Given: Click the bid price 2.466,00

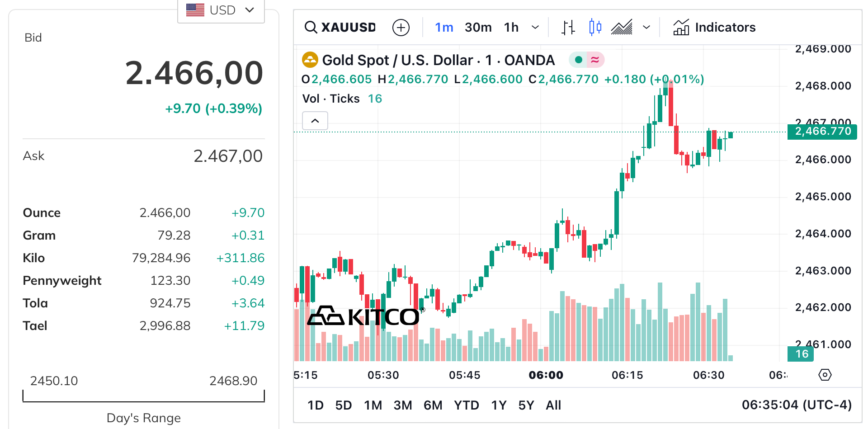Looking at the screenshot, I should tap(194, 73).
